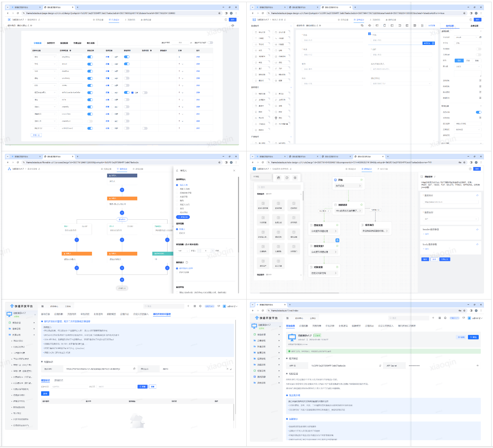Screen dimensions: 493x448
Task: Untick the blue checkbox in the shiFouGuanLianHuaCeRen row
Action: pyautogui.click(x=132, y=93)
